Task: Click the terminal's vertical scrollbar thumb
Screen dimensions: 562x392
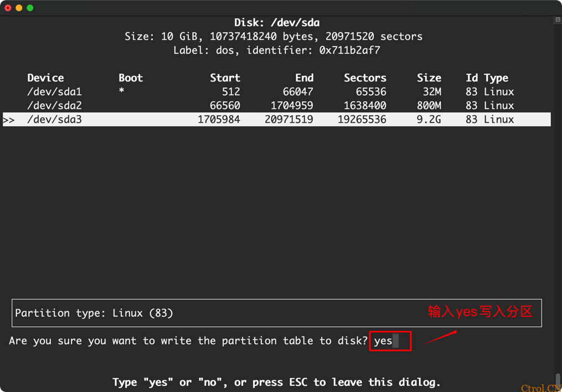Action: pyautogui.click(x=558, y=381)
